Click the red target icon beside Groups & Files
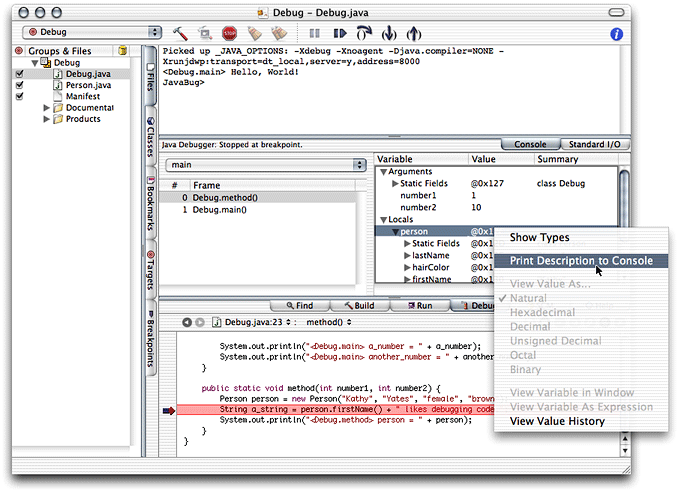Image resolution: width=677 pixels, height=495 pixels. pos(19,51)
